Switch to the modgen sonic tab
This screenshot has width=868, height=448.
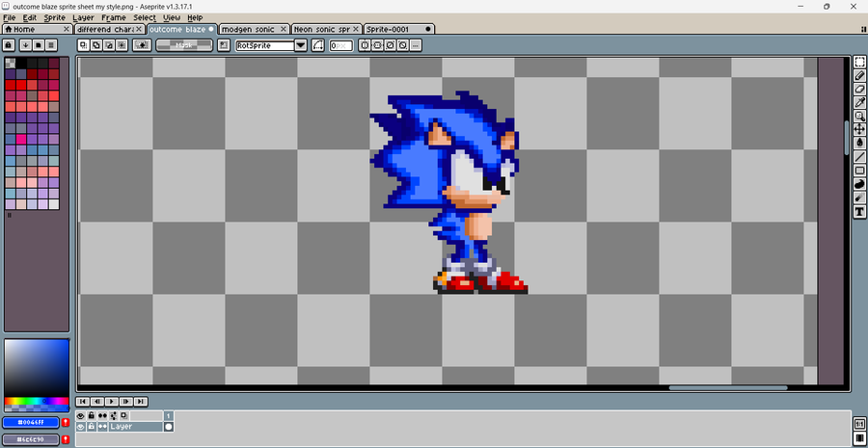click(255, 29)
